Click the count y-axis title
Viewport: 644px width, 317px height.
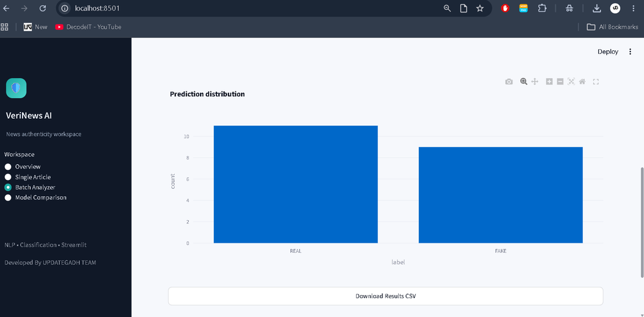(x=173, y=181)
